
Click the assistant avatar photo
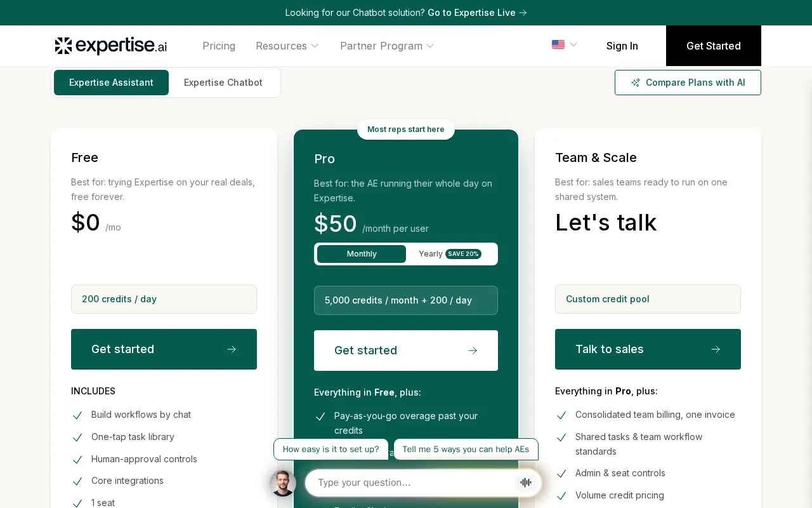tap(283, 483)
